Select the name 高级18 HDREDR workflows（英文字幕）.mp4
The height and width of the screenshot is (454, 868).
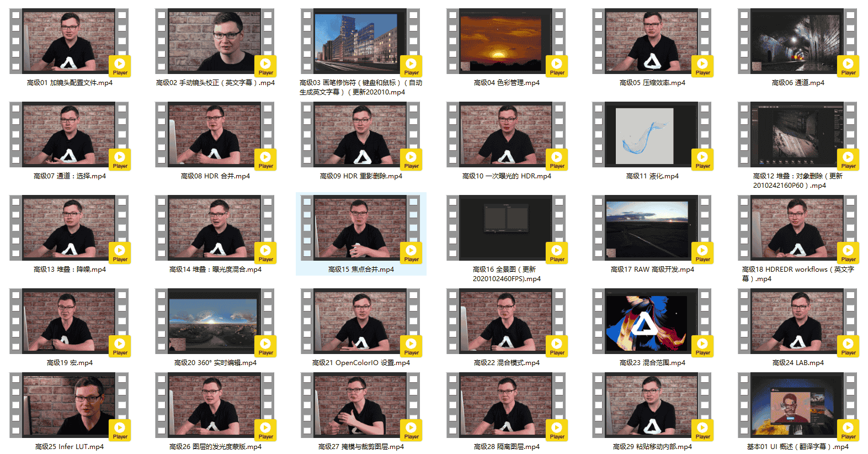point(798,274)
